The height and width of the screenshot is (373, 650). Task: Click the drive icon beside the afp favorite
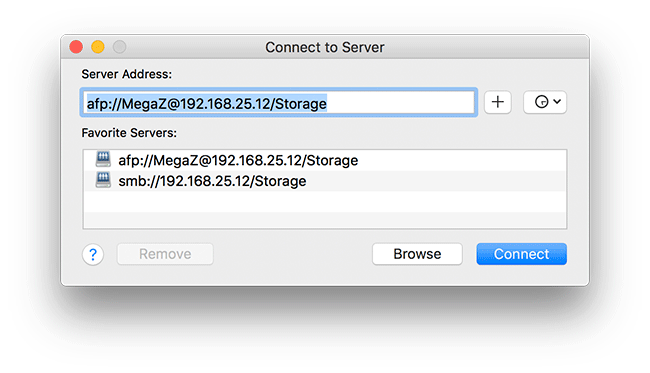pos(103,159)
